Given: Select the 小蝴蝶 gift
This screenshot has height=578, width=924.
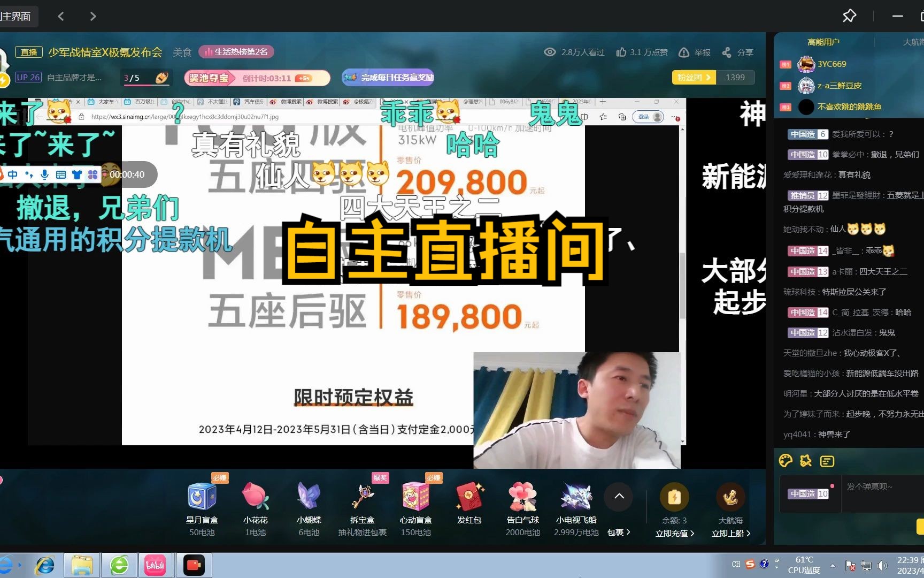Looking at the screenshot, I should [x=309, y=496].
